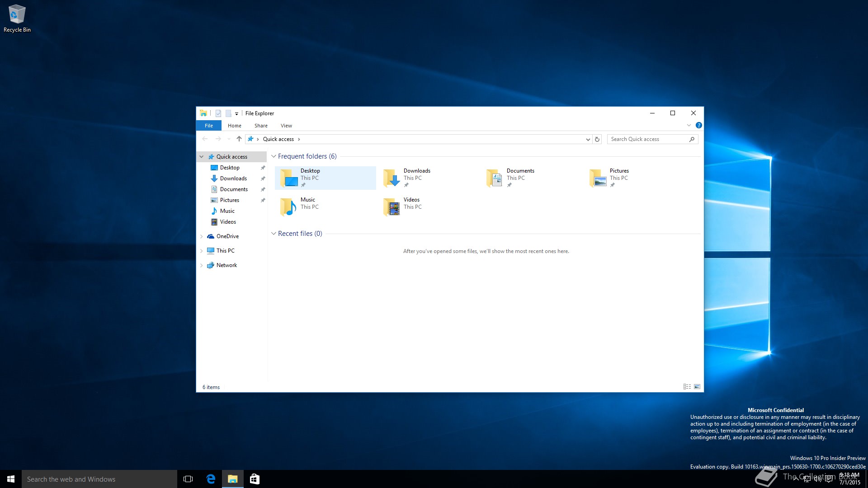Open the recent locations dropdown arrow
The height and width of the screenshot is (488, 868).
pyautogui.click(x=229, y=139)
